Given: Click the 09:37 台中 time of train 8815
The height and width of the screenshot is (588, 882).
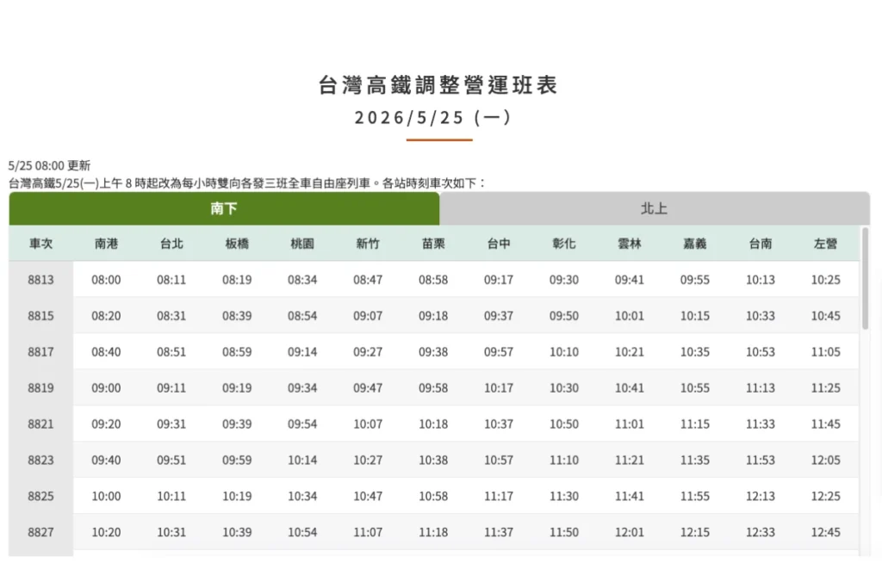Looking at the screenshot, I should click(499, 316).
